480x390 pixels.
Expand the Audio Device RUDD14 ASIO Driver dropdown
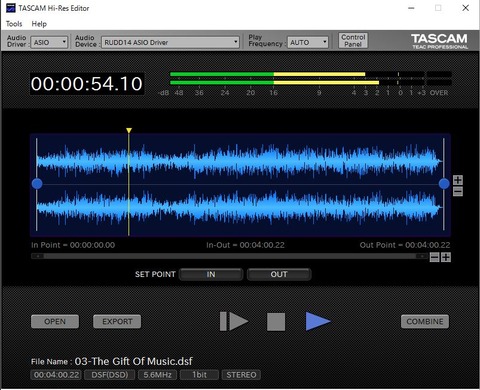[x=170, y=42]
